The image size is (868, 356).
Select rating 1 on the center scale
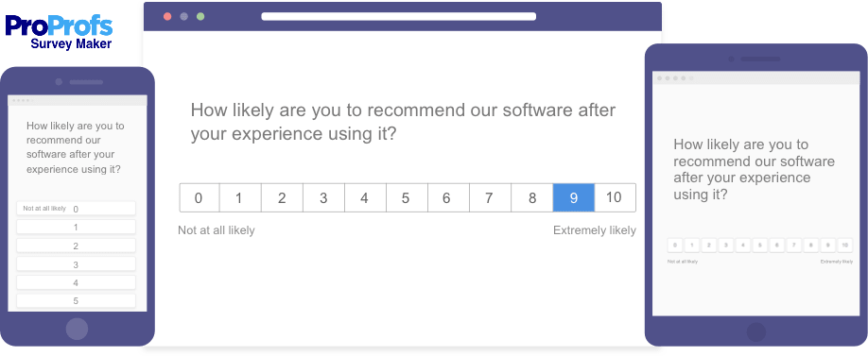click(x=240, y=198)
